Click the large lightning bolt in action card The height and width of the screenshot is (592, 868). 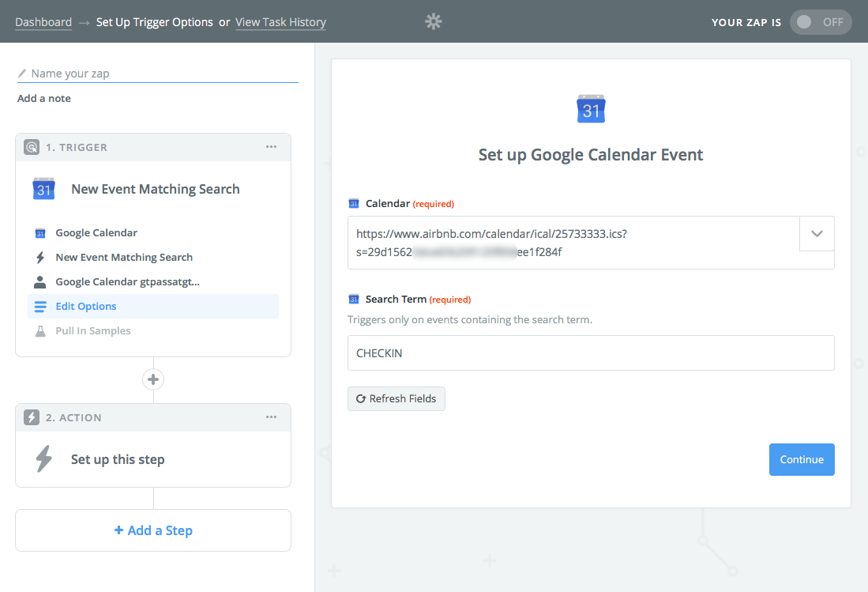click(43, 458)
